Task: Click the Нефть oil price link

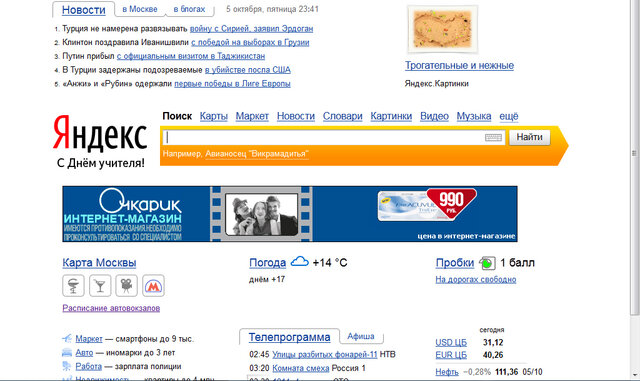Action: (x=447, y=372)
